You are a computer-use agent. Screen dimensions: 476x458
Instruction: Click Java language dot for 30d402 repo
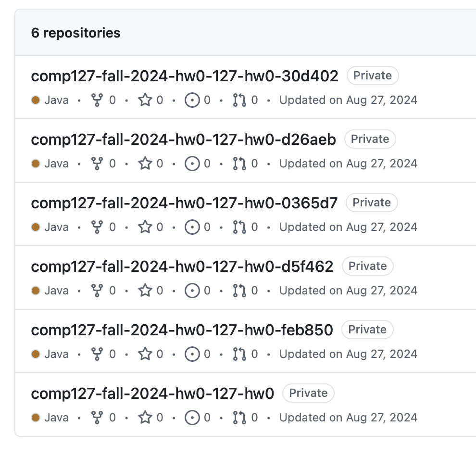(x=36, y=100)
